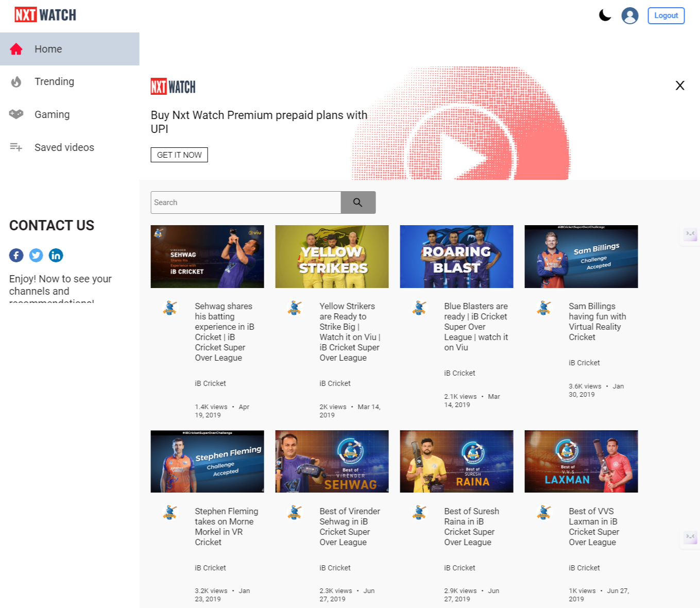Click 'Sam Billings having fun' video title
This screenshot has width=700, height=608.
[597, 322]
